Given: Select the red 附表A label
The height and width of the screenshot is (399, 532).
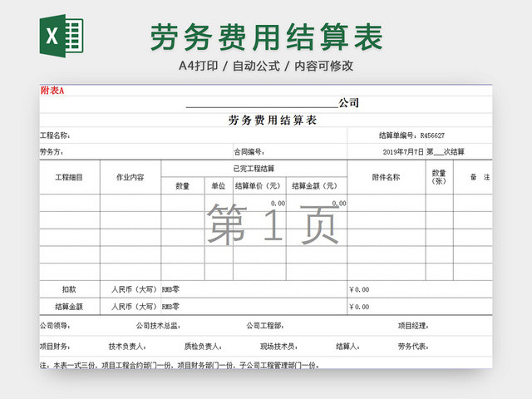Looking at the screenshot, I should click(x=52, y=91).
